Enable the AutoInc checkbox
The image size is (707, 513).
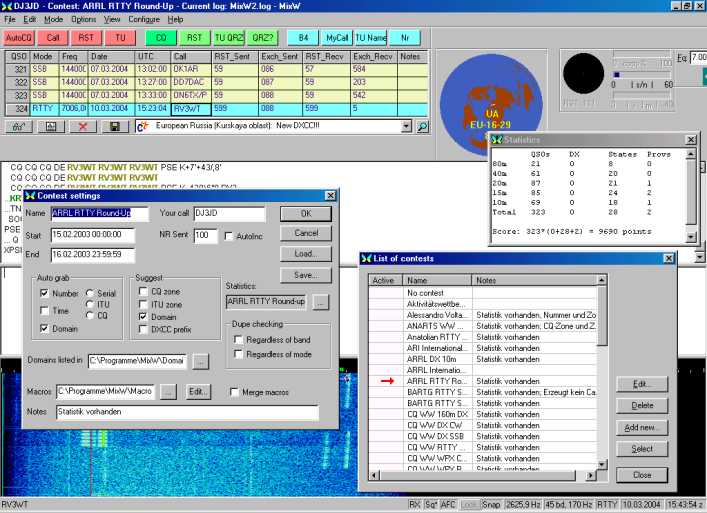coord(229,236)
